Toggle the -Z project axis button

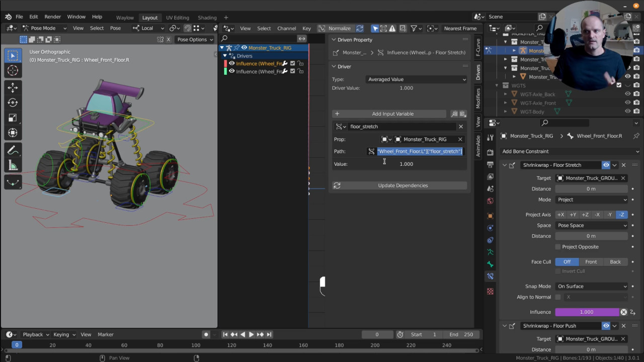click(x=622, y=215)
